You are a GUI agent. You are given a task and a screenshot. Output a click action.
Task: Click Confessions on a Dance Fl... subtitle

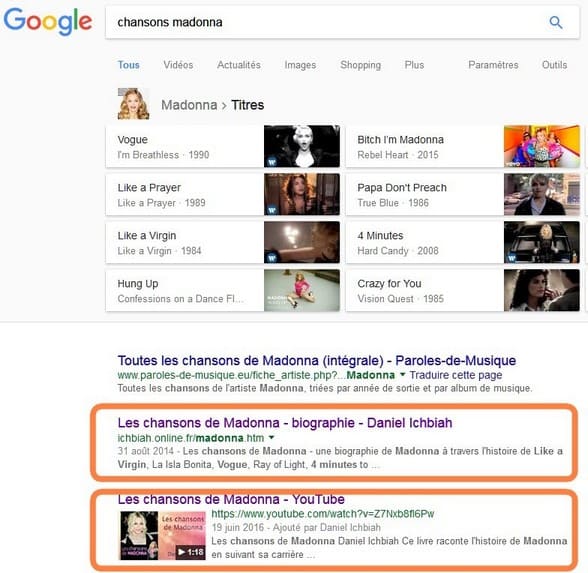[181, 299]
